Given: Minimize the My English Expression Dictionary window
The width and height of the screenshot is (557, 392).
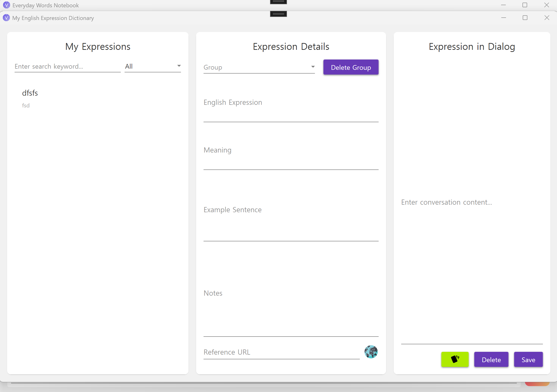Looking at the screenshot, I should coord(503,18).
